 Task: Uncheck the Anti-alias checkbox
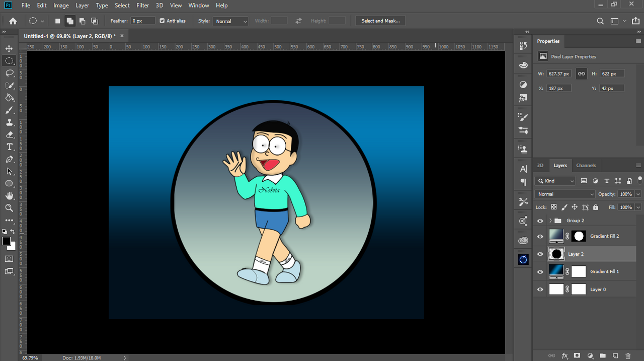pos(162,21)
